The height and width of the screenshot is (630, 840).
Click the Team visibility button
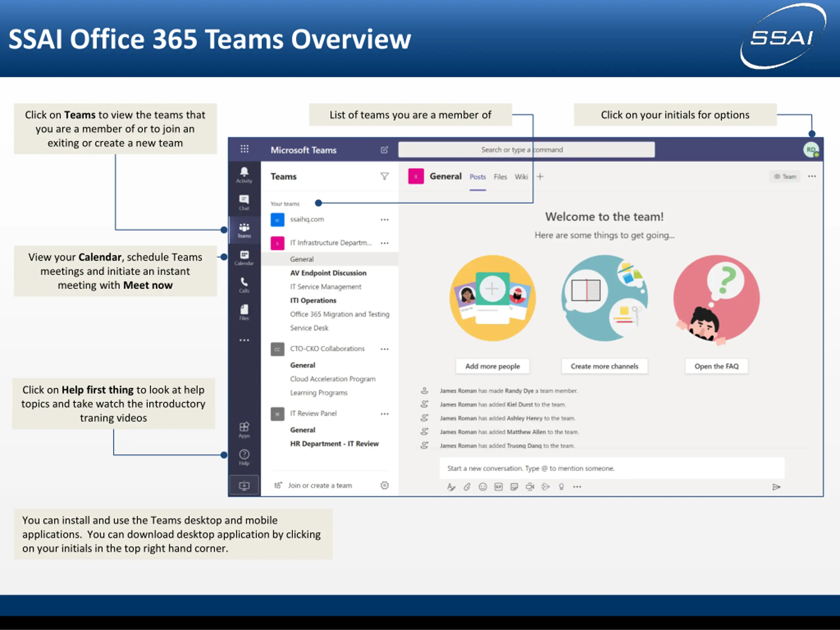click(x=785, y=177)
